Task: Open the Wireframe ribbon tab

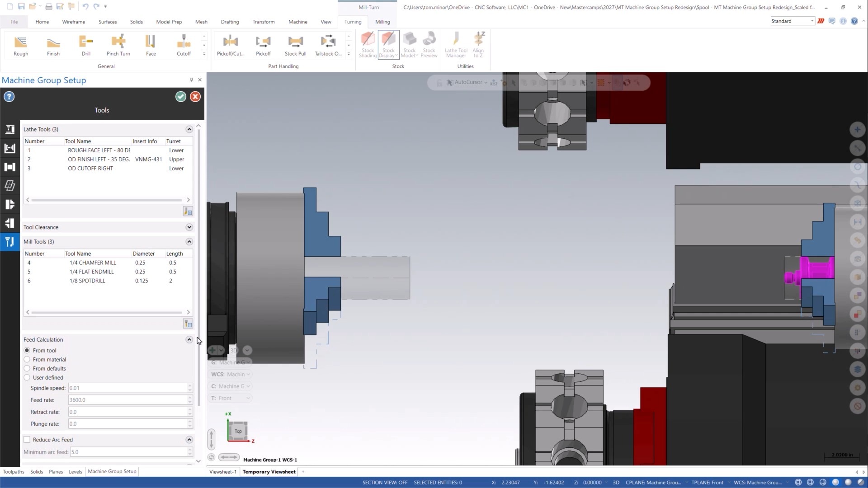Action: coord(74,22)
